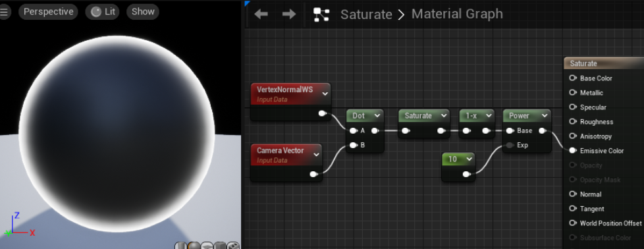Toggle the 1-x node chevron
This screenshot has width=644, height=249.
(489, 117)
